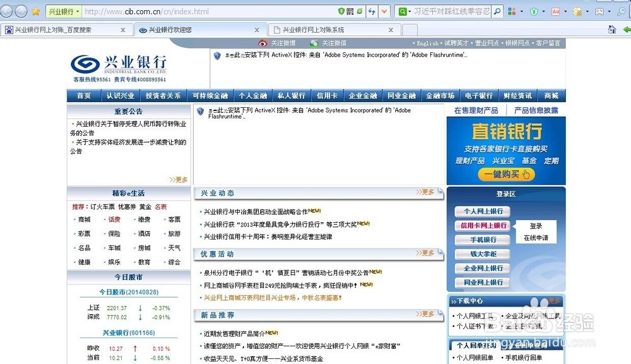Click the home icon on the tab bar

[612, 30]
